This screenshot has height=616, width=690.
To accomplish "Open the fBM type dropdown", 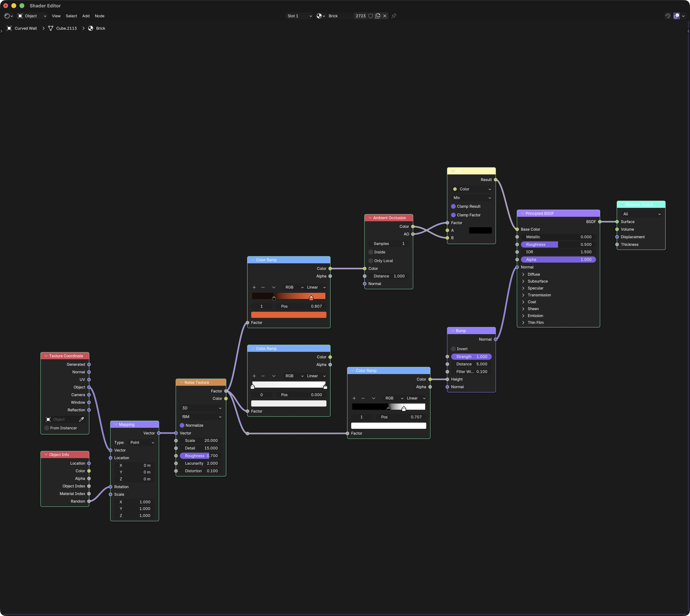I will 201,417.
